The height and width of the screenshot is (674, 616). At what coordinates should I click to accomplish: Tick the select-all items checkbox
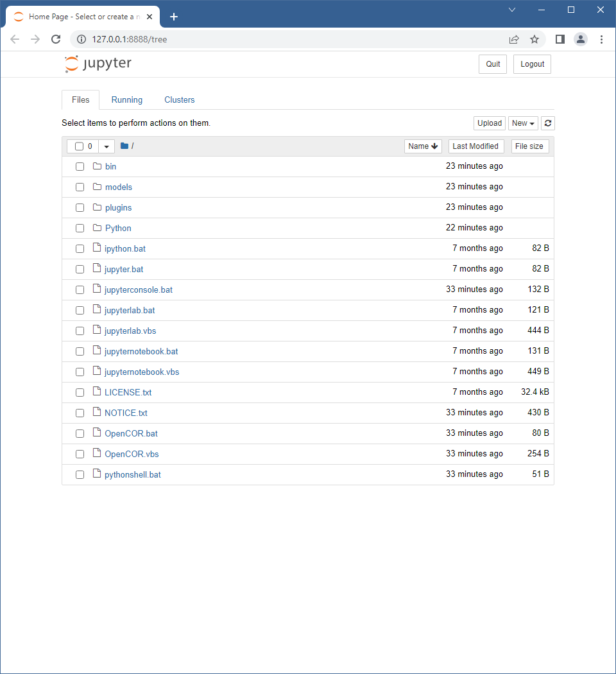79,146
